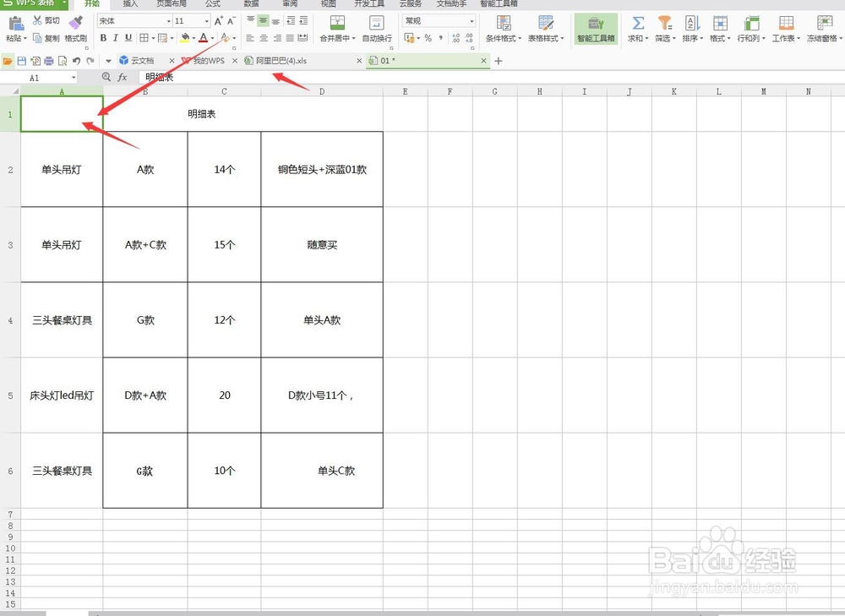Click the 复制 (Copy) button
The width and height of the screenshot is (845, 616).
48,36
